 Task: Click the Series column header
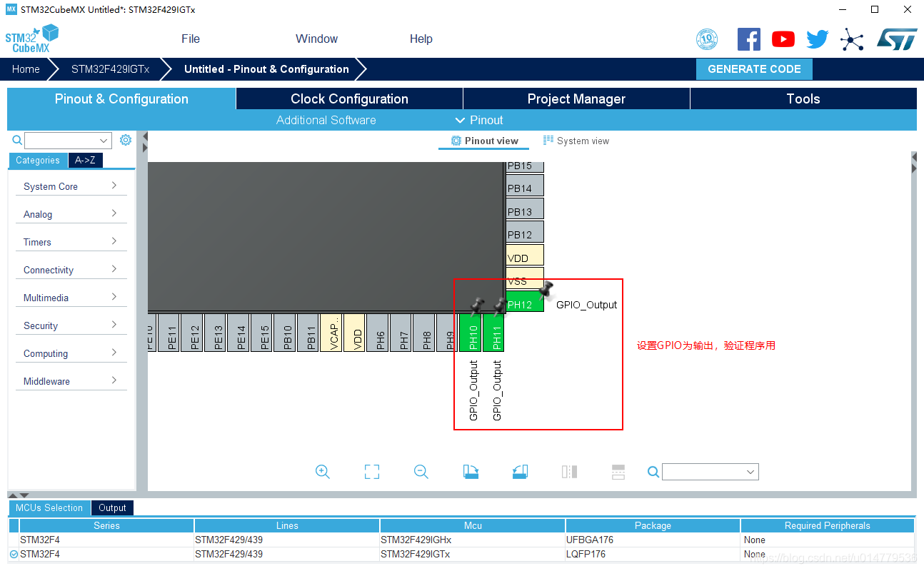[x=106, y=525]
